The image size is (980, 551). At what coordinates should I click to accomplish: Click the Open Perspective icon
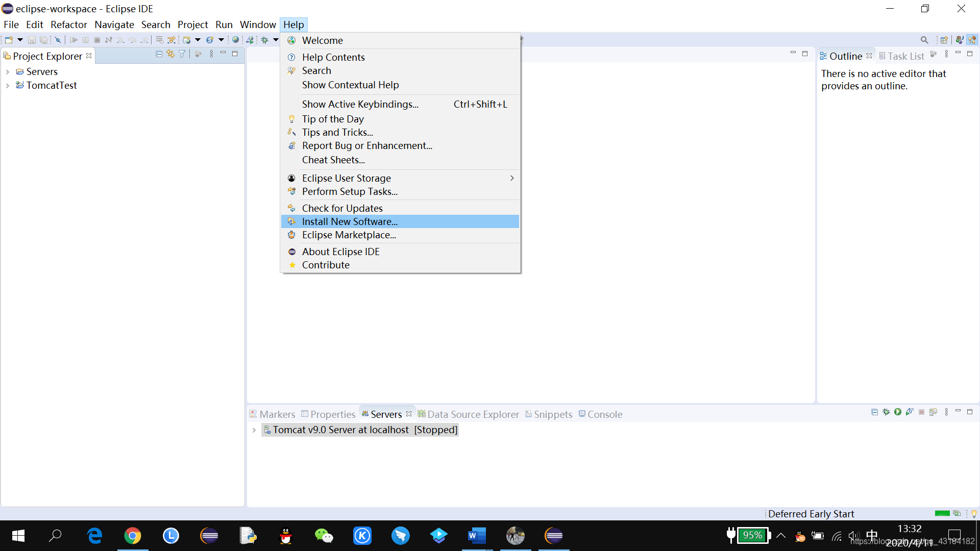(x=944, y=40)
